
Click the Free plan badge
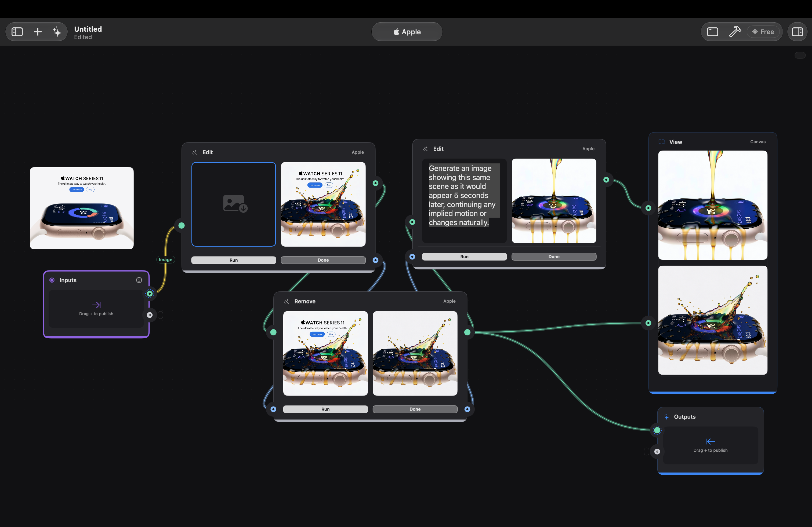pyautogui.click(x=763, y=32)
